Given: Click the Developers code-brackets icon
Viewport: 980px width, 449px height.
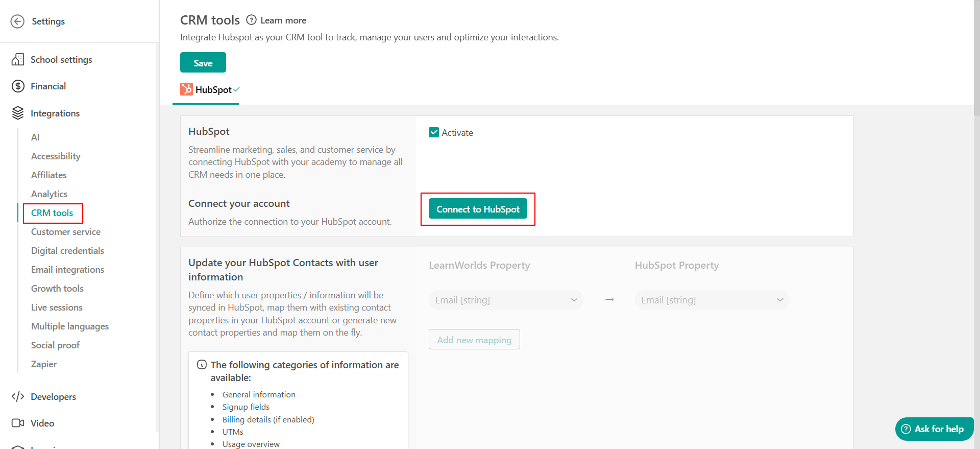Looking at the screenshot, I should tap(18, 396).
